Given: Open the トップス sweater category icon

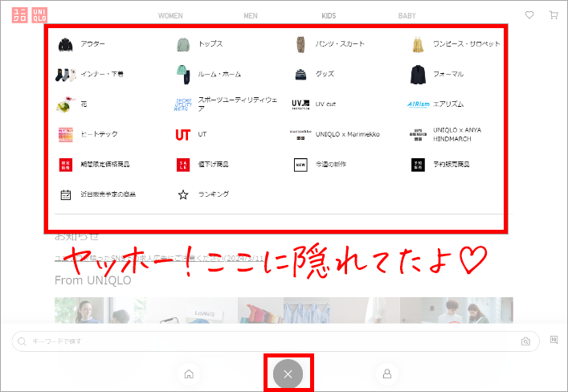Looking at the screenshot, I should [183, 44].
